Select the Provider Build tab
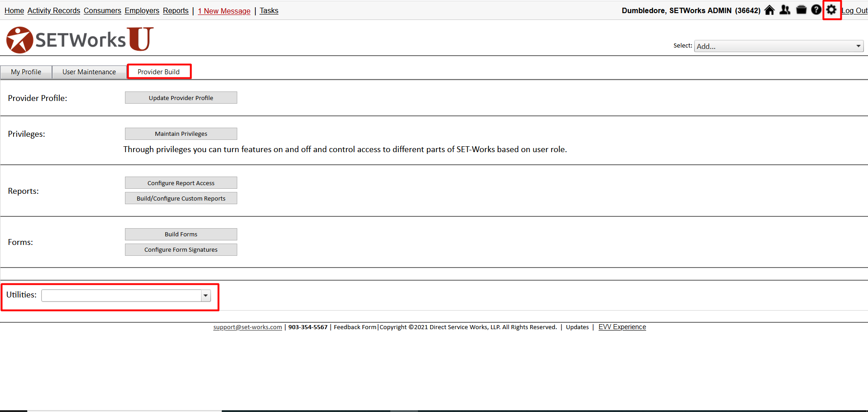The image size is (868, 412). pos(159,72)
